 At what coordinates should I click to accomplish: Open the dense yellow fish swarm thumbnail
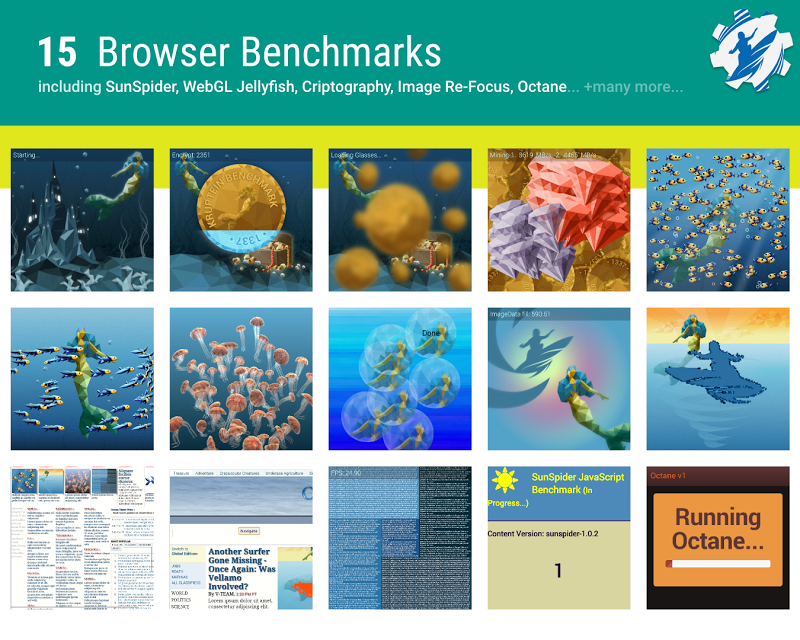(718, 220)
